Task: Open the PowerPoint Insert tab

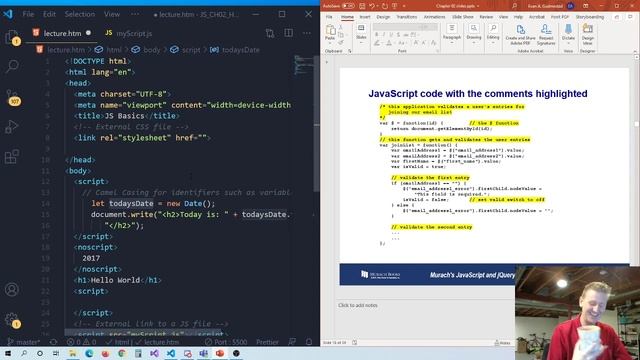Action: tap(365, 17)
